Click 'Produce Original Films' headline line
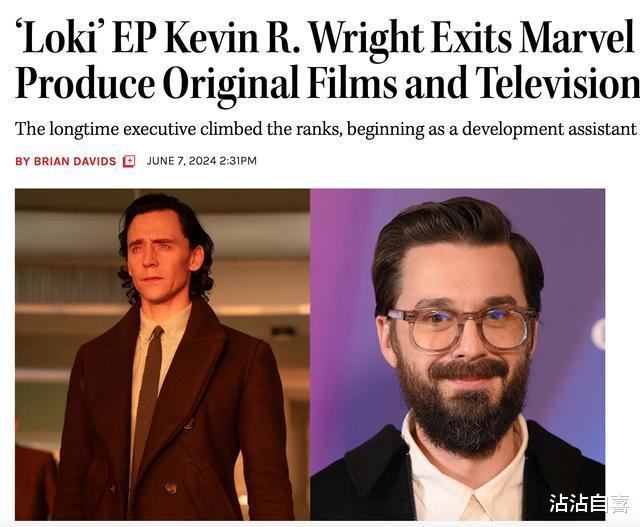The image size is (640, 527). point(206,83)
